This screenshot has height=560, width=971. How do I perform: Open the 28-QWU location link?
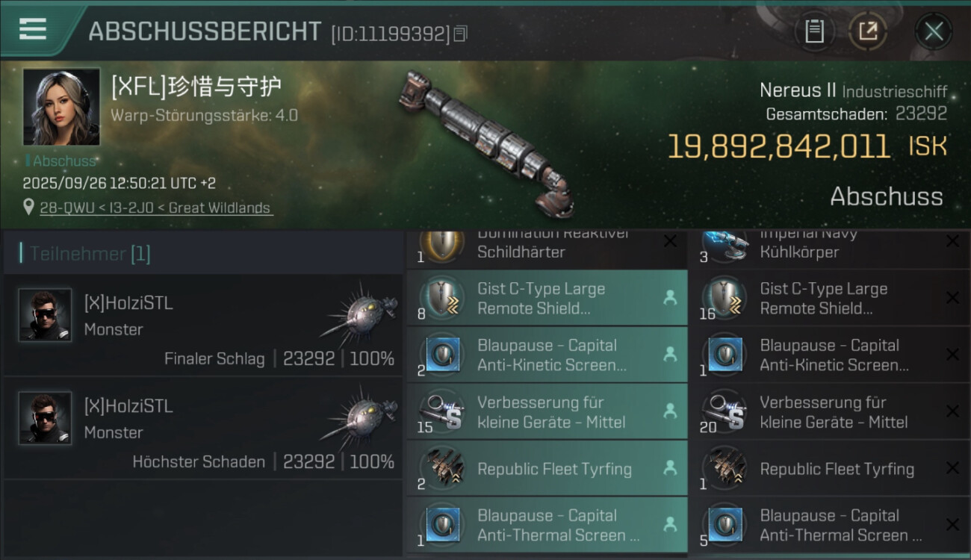pyautogui.click(x=155, y=208)
